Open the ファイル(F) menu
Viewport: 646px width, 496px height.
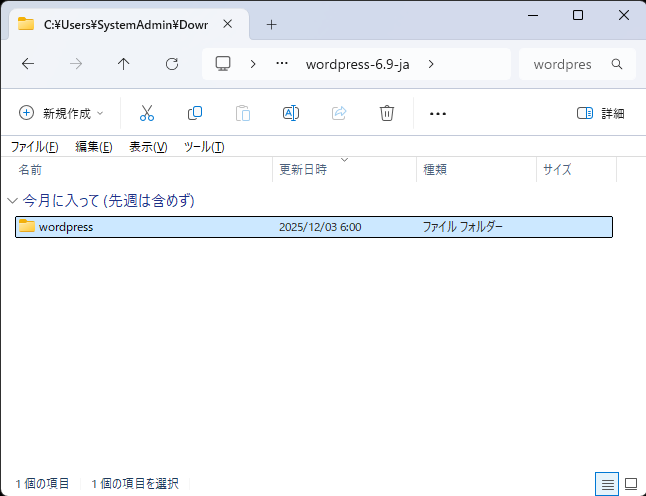(34, 147)
